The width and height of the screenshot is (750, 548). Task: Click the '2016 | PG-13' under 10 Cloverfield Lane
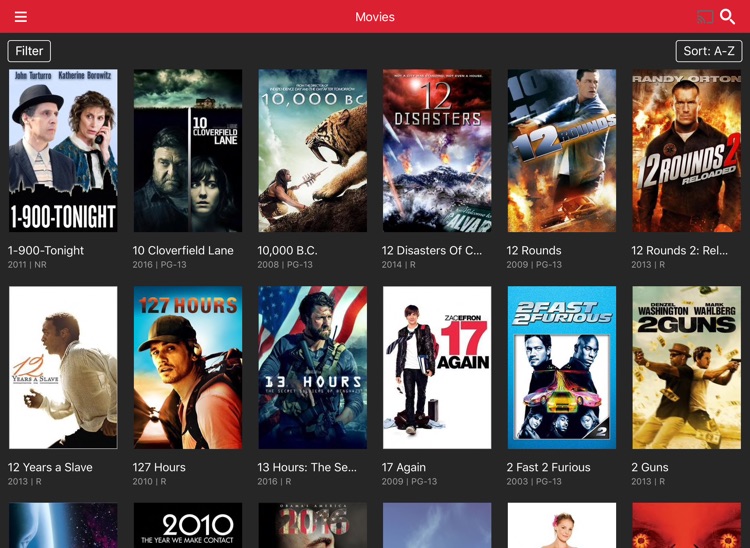[159, 264]
